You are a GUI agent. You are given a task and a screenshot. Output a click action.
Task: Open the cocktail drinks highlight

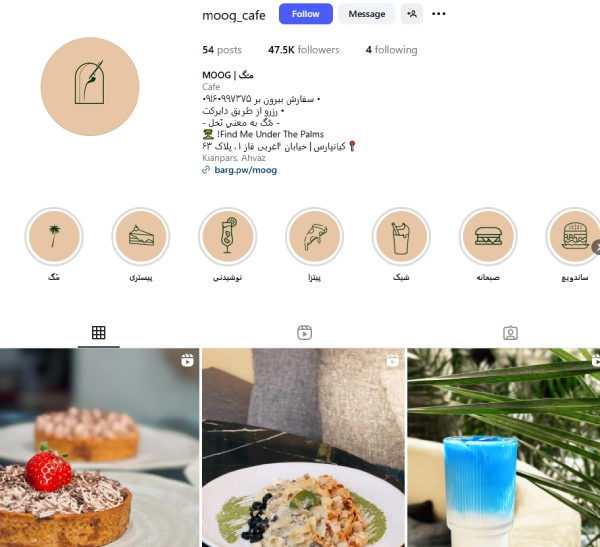point(228,236)
